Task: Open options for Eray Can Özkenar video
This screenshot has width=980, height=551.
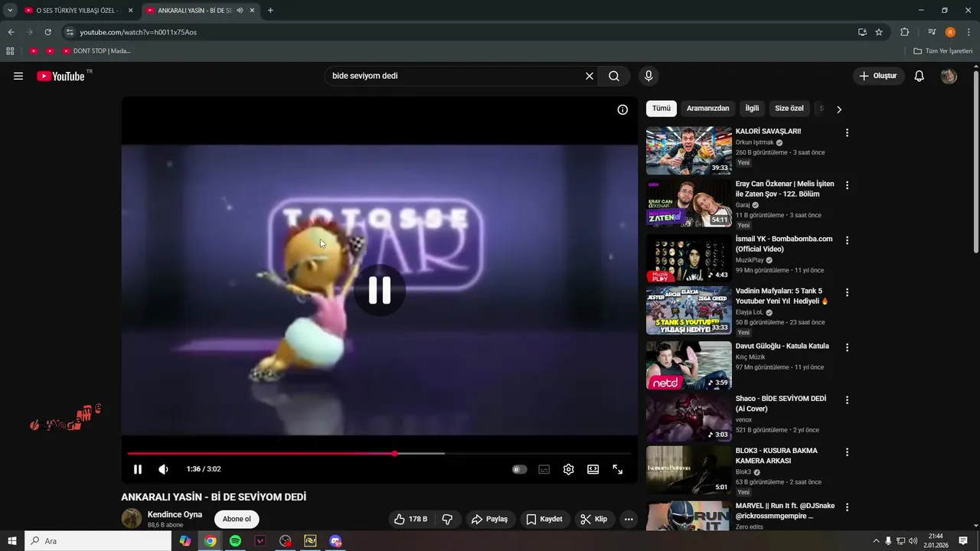Action: tap(847, 185)
